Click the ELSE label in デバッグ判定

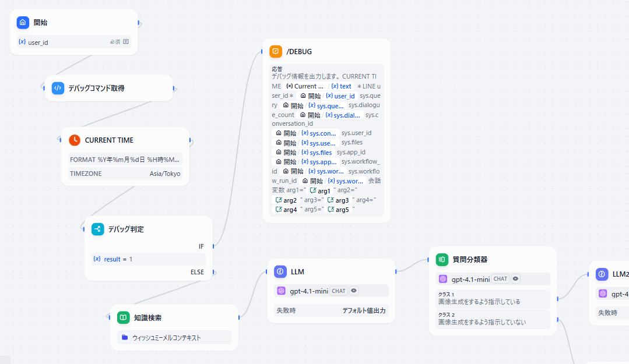pos(198,272)
